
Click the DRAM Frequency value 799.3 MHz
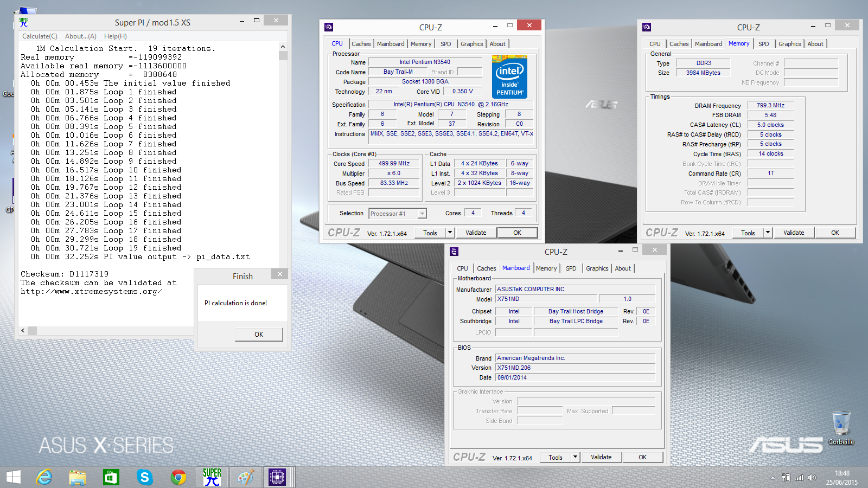[770, 105]
